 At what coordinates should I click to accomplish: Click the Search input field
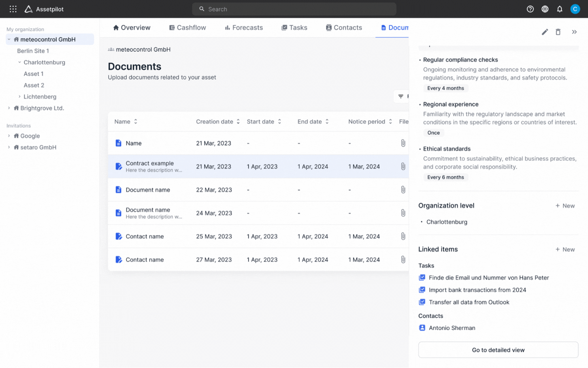click(x=294, y=9)
